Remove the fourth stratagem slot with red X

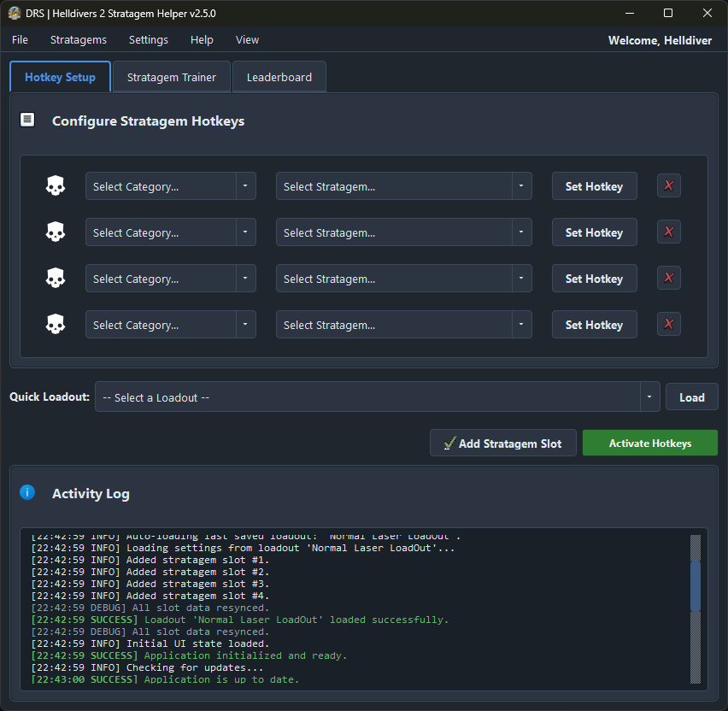[668, 324]
